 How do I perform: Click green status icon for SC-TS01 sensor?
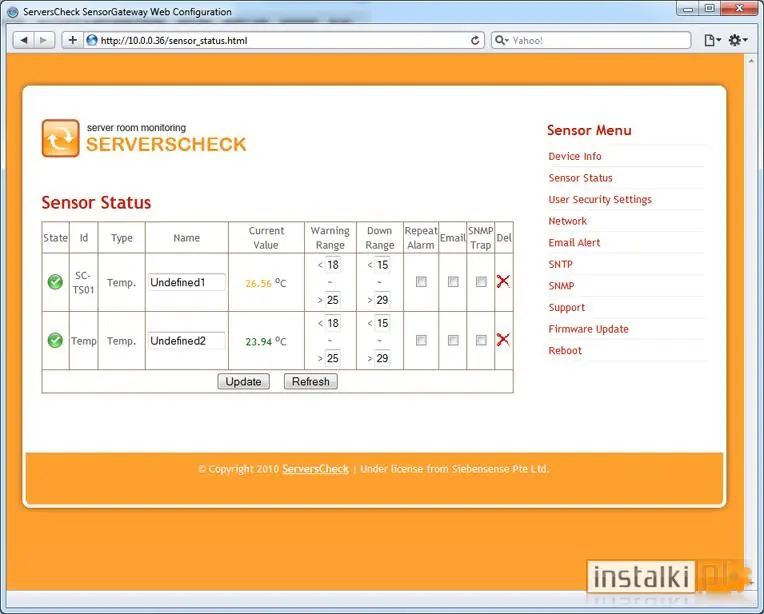[55, 282]
